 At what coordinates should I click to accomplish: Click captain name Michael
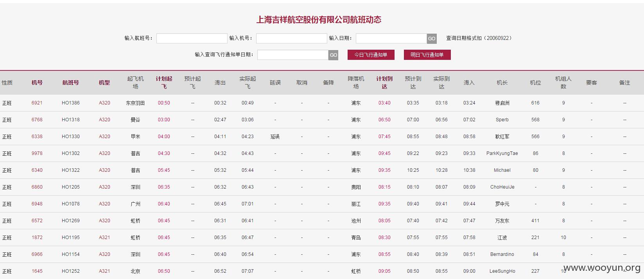click(502, 170)
